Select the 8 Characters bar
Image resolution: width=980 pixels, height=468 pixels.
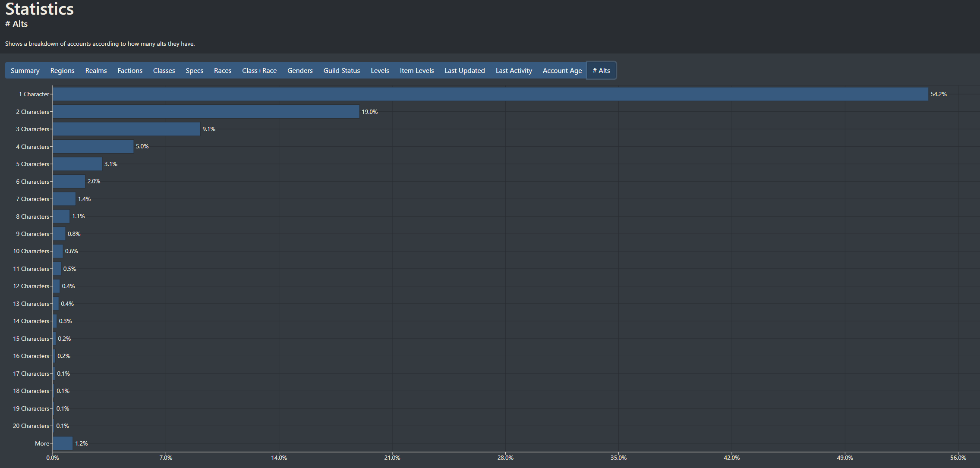(61, 217)
